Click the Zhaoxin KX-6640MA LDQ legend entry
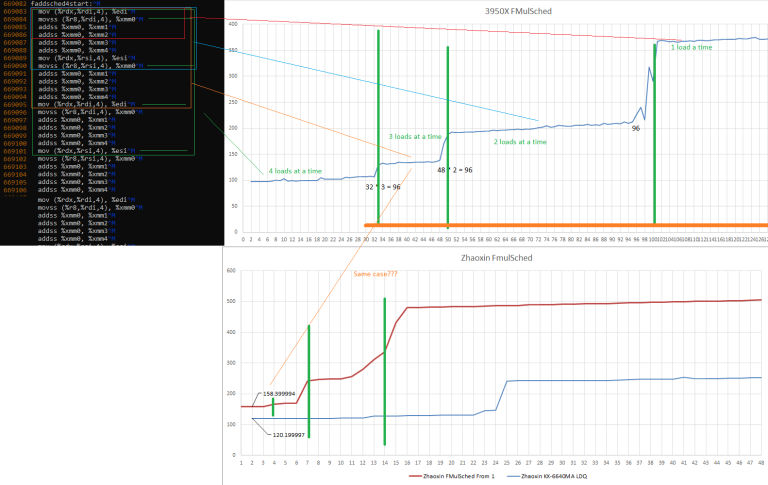This screenshot has width=768, height=485. (x=547, y=476)
